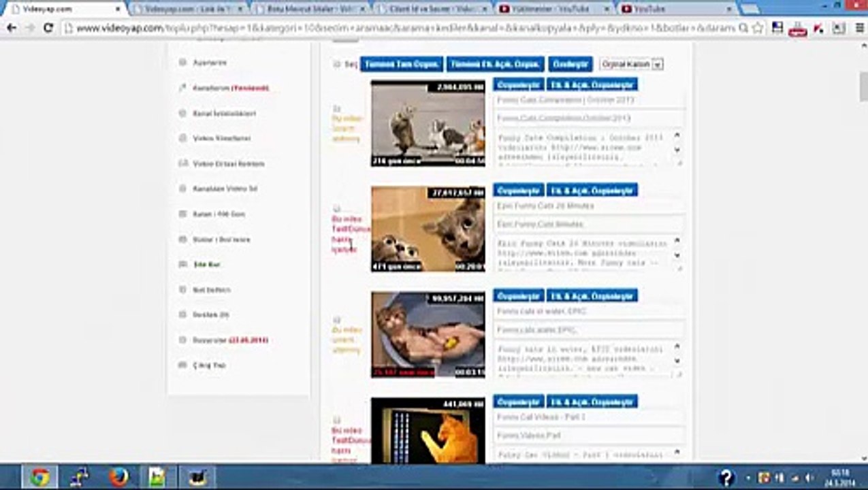Click the Epic Funny Cats 20 Minutes thumbnail
This screenshot has height=490, width=868.
428,229
